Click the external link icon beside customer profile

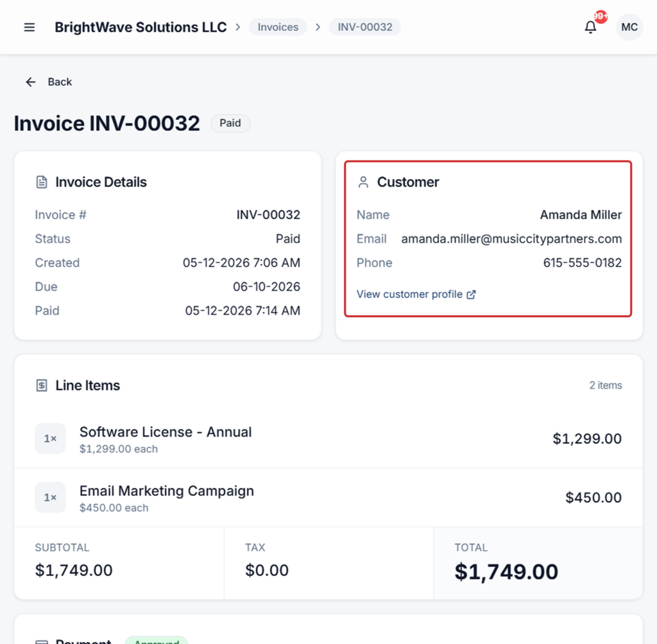[x=471, y=294]
